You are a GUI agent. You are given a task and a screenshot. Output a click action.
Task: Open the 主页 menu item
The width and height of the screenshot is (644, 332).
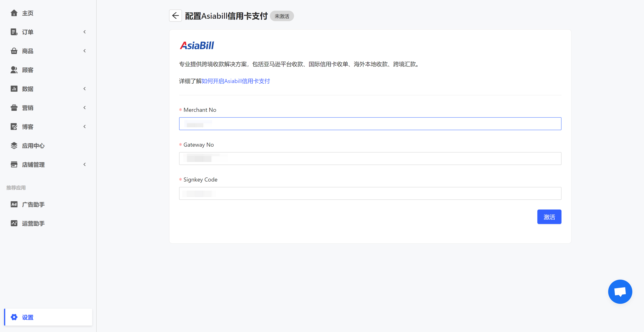tap(48, 13)
